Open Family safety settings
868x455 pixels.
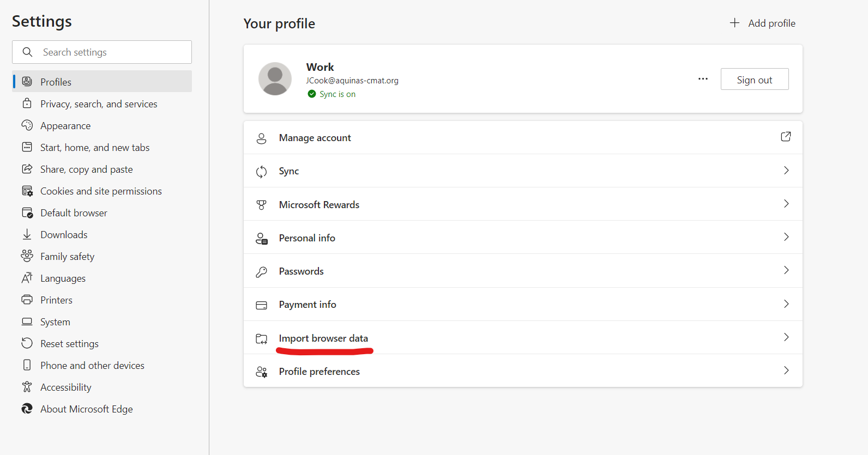click(x=102, y=256)
